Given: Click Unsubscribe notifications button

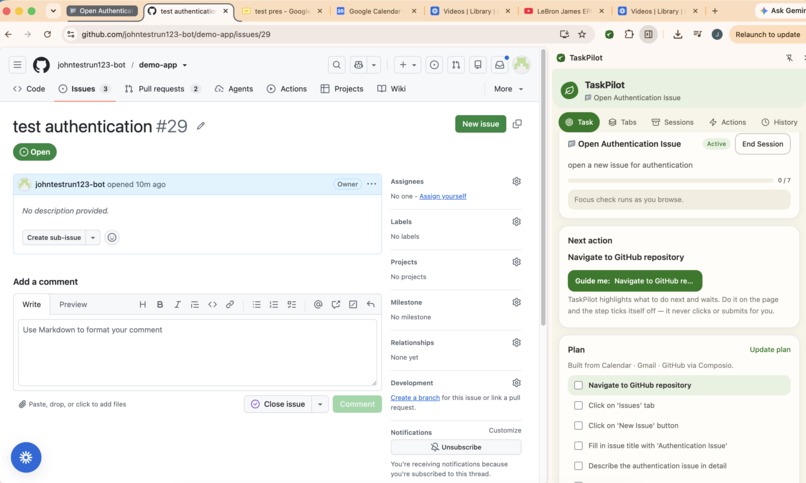Looking at the screenshot, I should click(455, 447).
